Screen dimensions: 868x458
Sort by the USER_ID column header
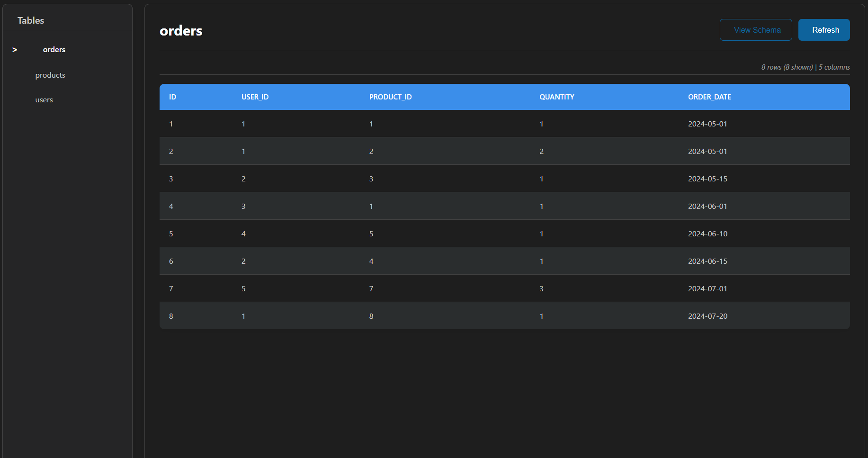click(x=255, y=97)
